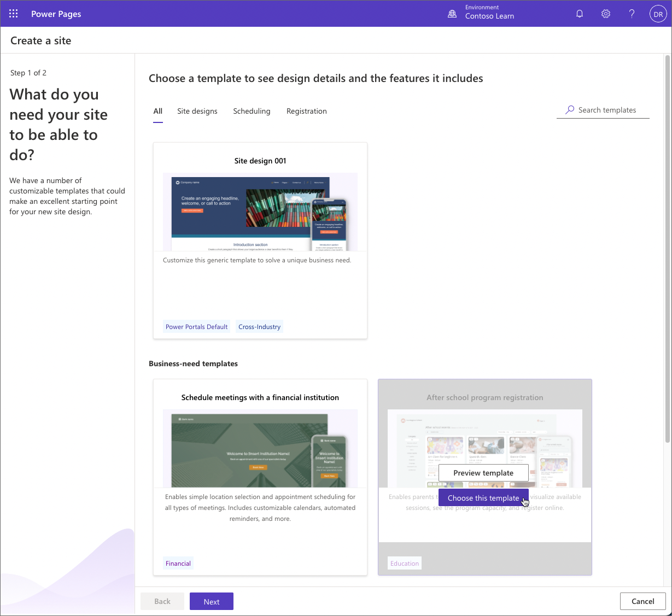Open the app launcher waffle icon
Viewport: 672px width, 616px height.
coord(14,14)
